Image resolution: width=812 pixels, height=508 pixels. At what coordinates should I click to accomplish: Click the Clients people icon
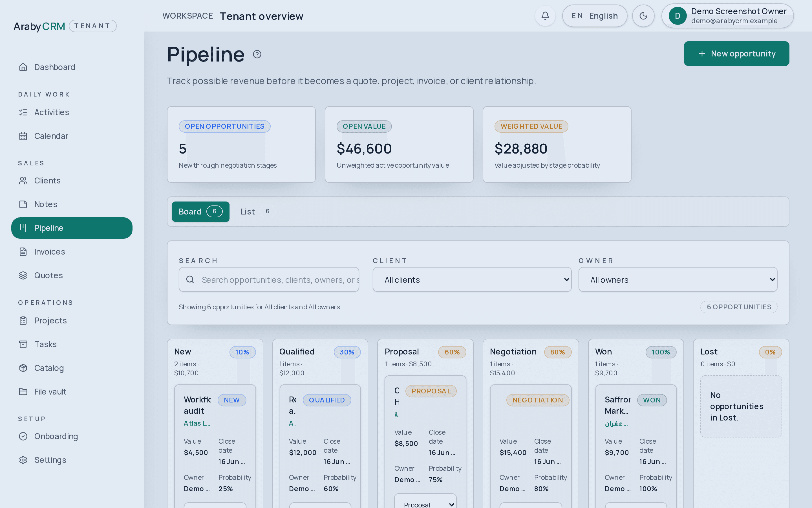coord(23,181)
